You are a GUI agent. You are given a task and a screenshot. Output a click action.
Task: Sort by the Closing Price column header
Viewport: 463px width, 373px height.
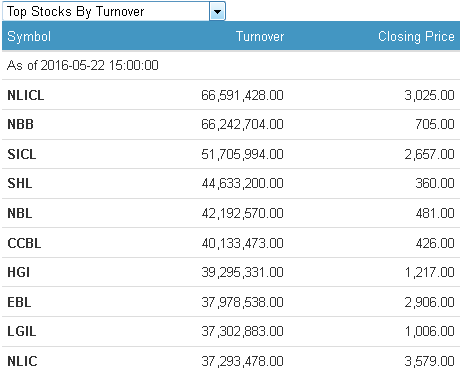pyautogui.click(x=416, y=37)
